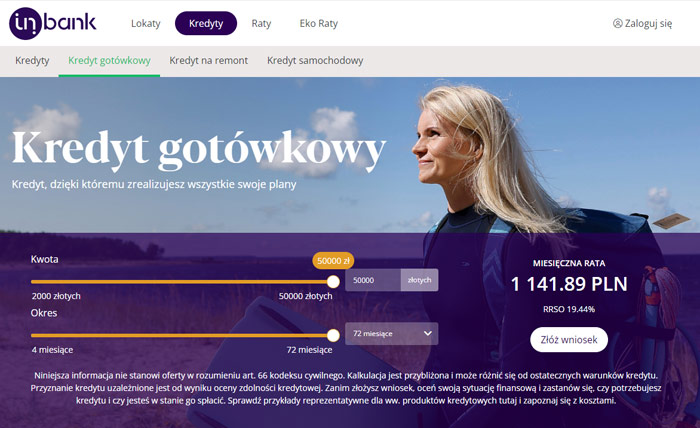Image resolution: width=700 pixels, height=428 pixels.
Task: Open the Eko Raty menu item
Action: coord(319,23)
